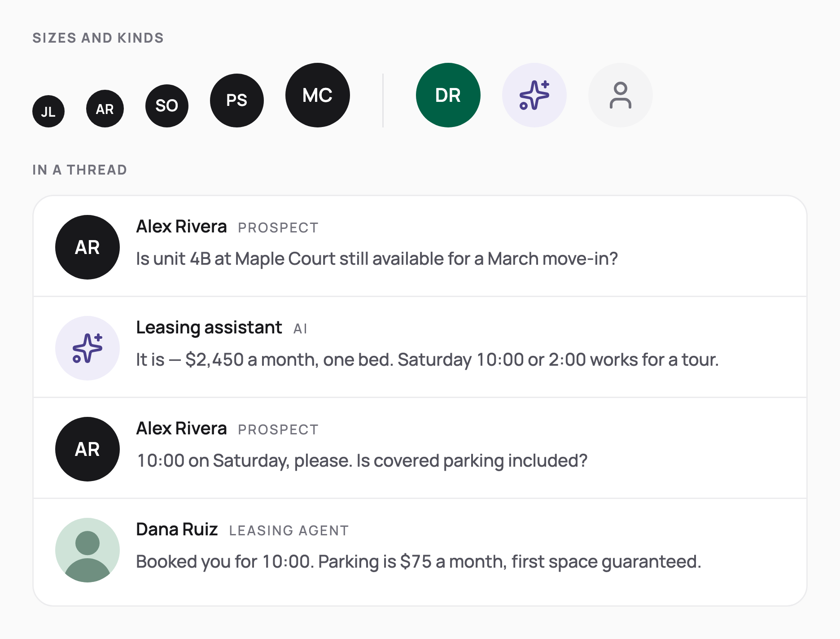Open AR avatar beside the Maple Court question
The height and width of the screenshot is (639, 840).
click(87, 247)
